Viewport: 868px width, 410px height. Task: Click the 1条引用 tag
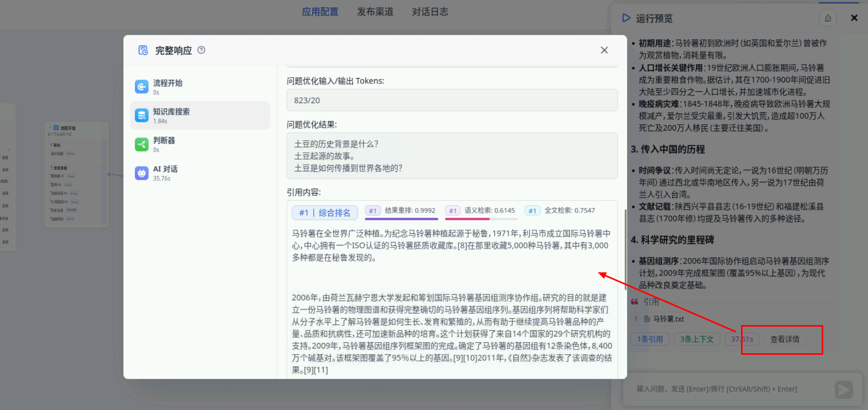[650, 339]
